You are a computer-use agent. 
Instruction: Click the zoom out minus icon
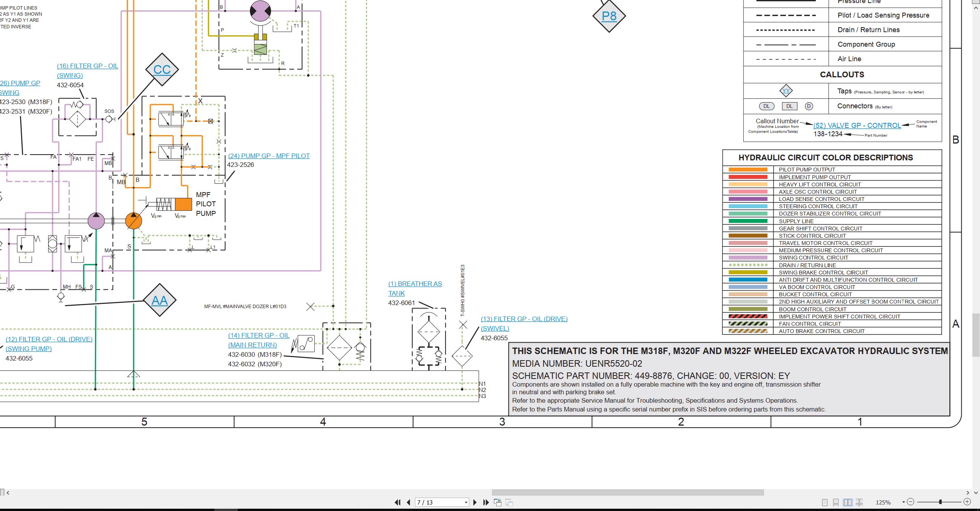(911, 502)
